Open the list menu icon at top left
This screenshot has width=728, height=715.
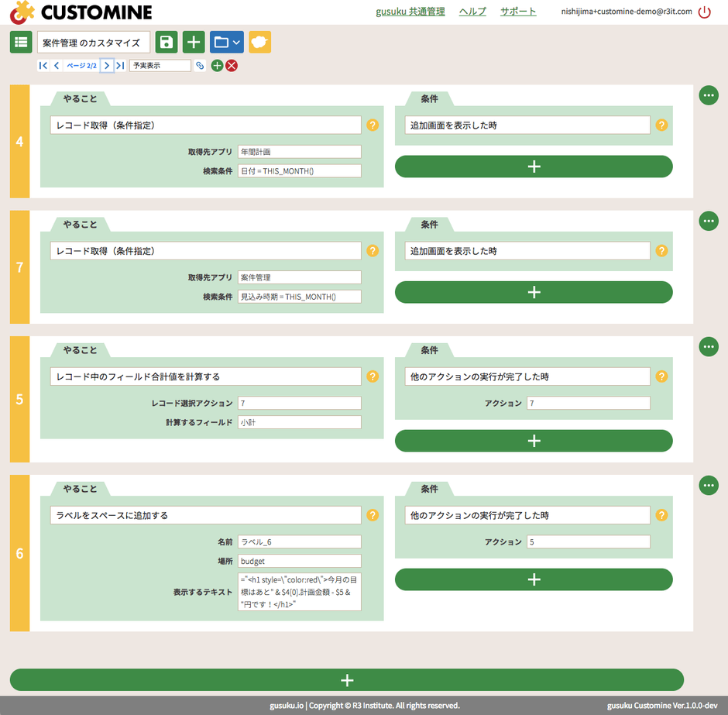[x=20, y=42]
